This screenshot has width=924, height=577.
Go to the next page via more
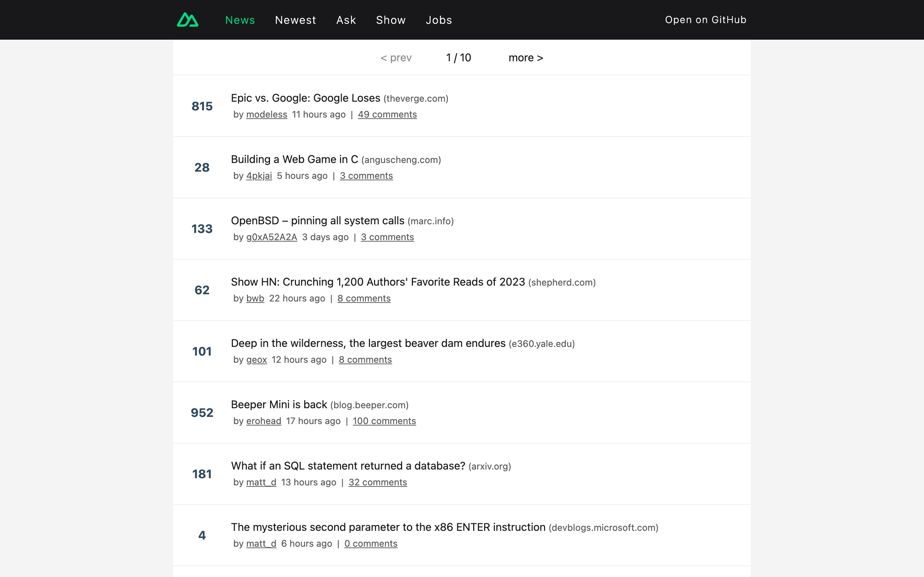(x=526, y=57)
